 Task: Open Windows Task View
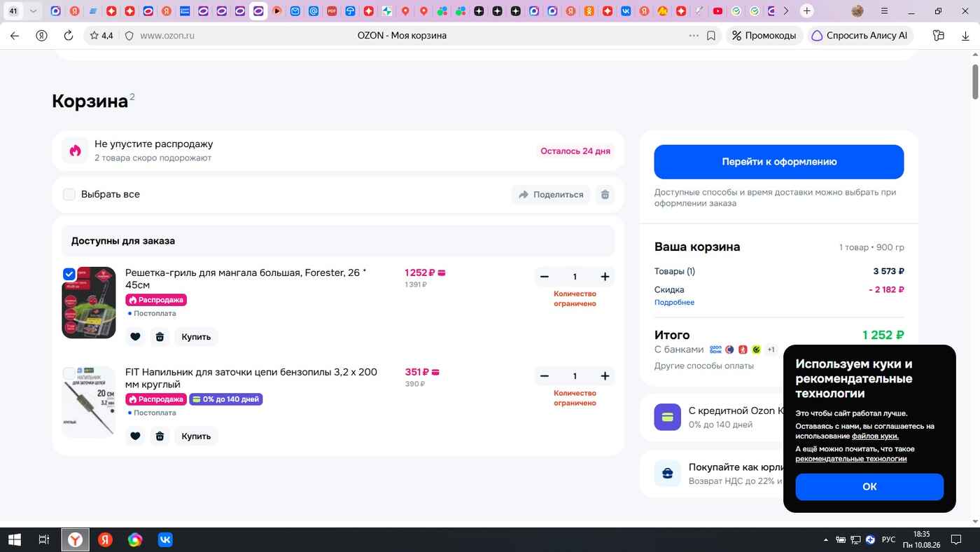(x=43, y=539)
